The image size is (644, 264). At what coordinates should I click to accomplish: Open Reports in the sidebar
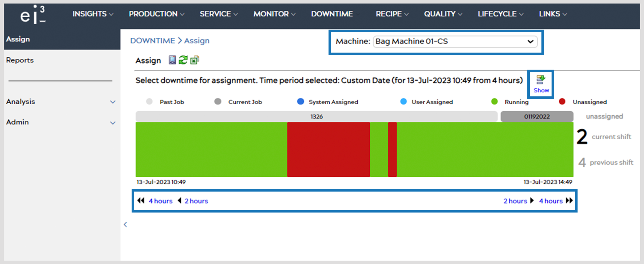click(20, 60)
